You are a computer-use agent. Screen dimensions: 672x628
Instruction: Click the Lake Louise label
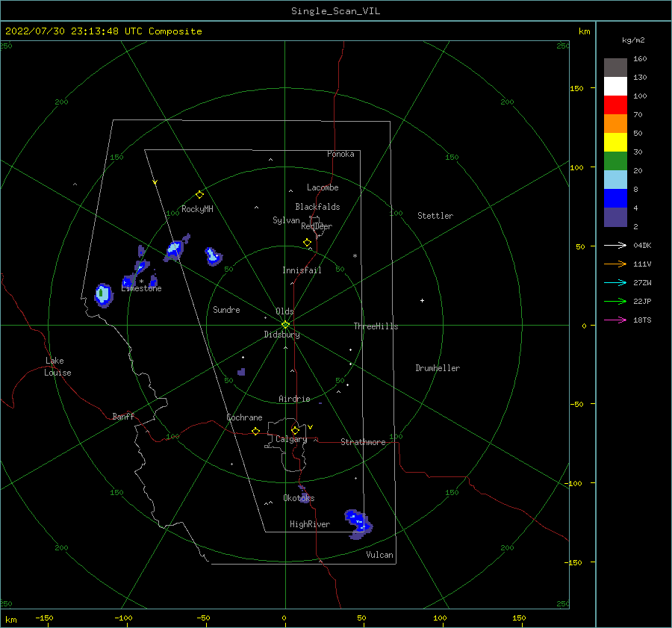pos(57,367)
